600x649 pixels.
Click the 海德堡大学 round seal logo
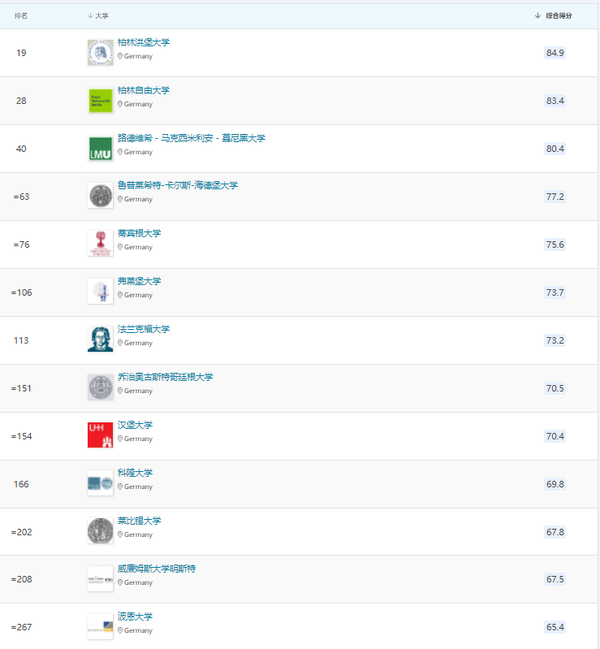click(x=100, y=196)
